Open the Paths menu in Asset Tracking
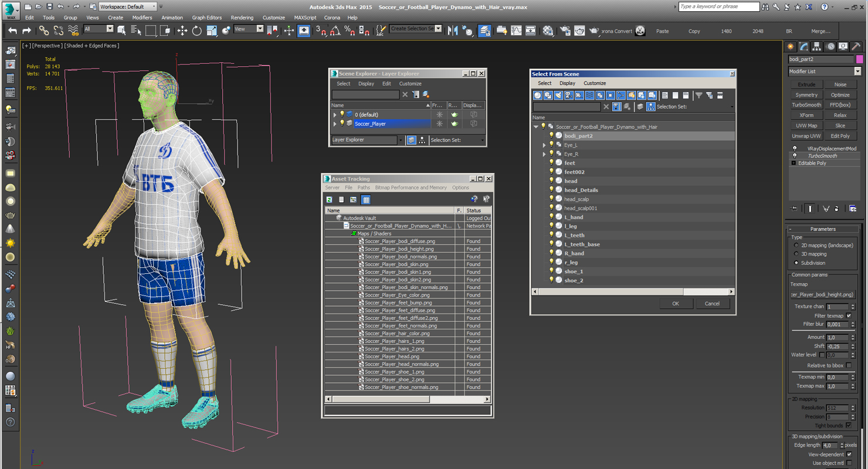 pyautogui.click(x=364, y=188)
